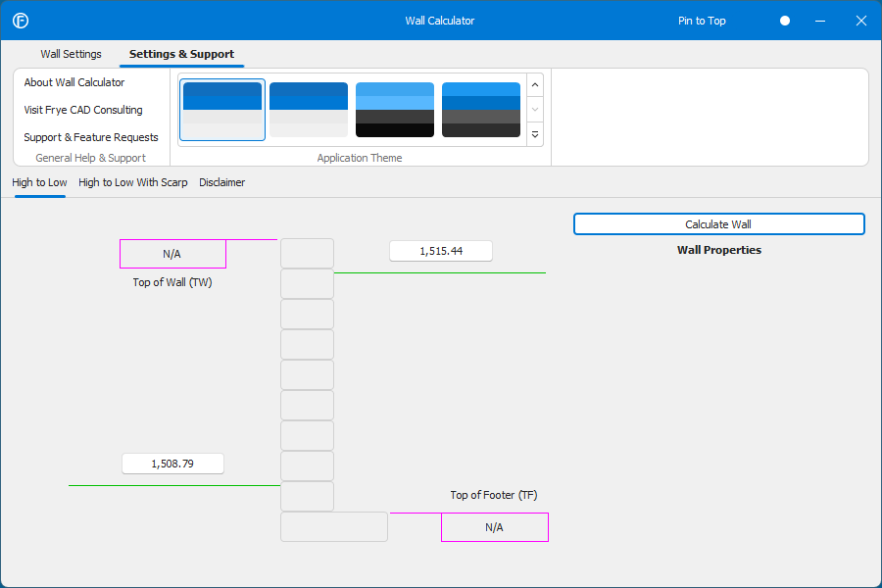882x588 pixels.
Task: Click the 1,515.44 elevation field
Action: point(441,251)
